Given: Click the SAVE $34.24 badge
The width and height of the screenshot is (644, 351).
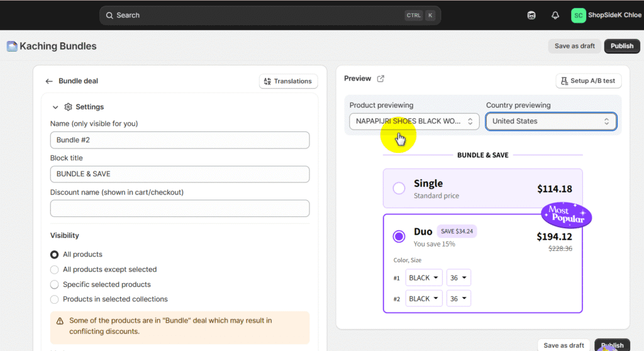Looking at the screenshot, I should (x=457, y=231).
